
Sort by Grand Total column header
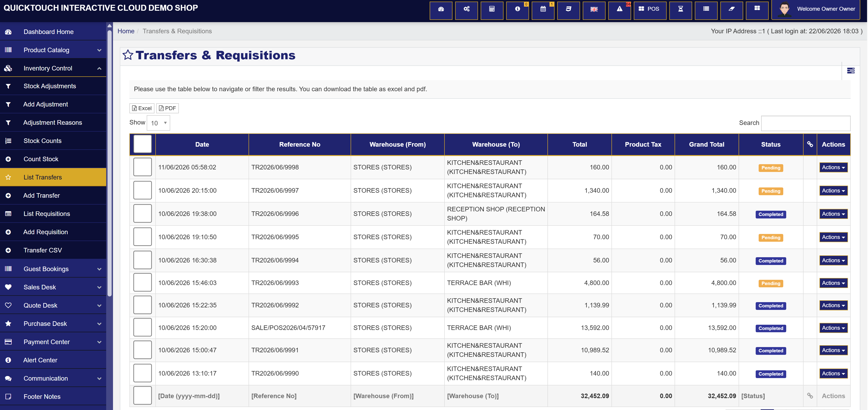pos(706,144)
